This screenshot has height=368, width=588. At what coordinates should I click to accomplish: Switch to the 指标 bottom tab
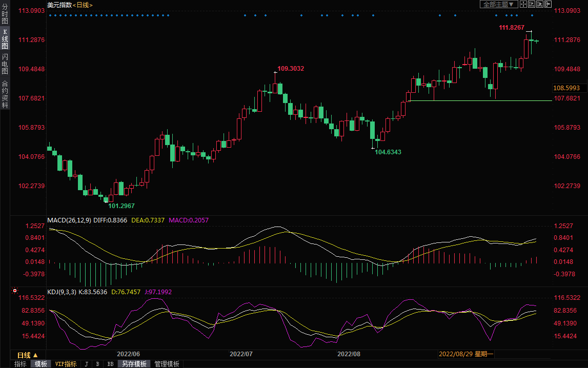tap(21, 364)
